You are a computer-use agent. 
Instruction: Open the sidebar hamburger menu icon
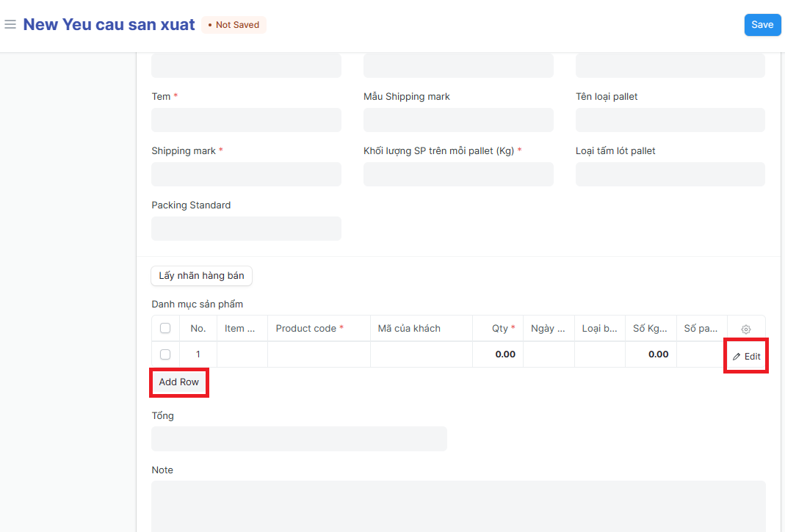point(10,25)
